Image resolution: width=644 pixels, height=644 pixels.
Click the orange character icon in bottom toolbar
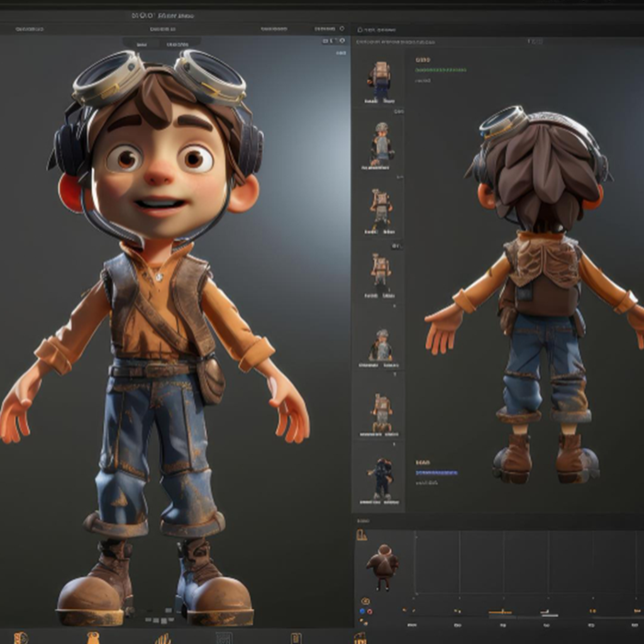(93, 638)
